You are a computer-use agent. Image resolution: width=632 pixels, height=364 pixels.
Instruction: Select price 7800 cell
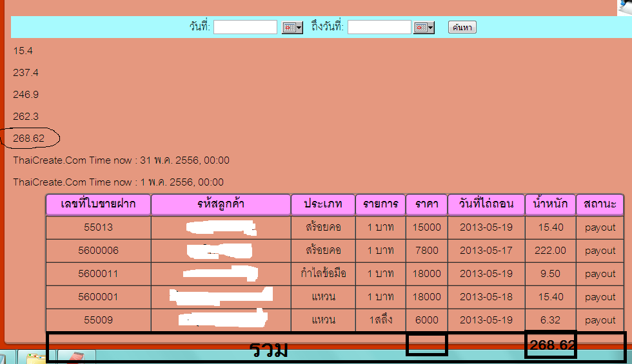427,251
